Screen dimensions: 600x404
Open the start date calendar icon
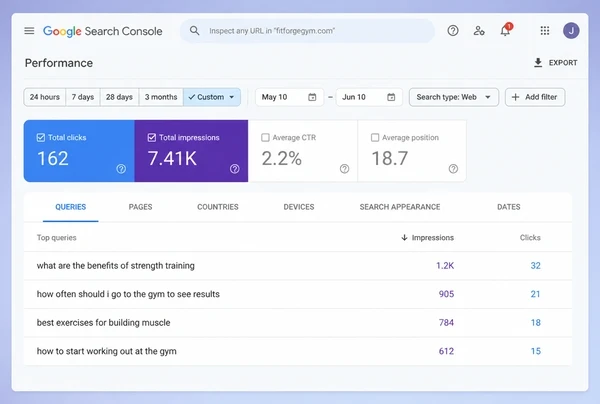pyautogui.click(x=312, y=97)
